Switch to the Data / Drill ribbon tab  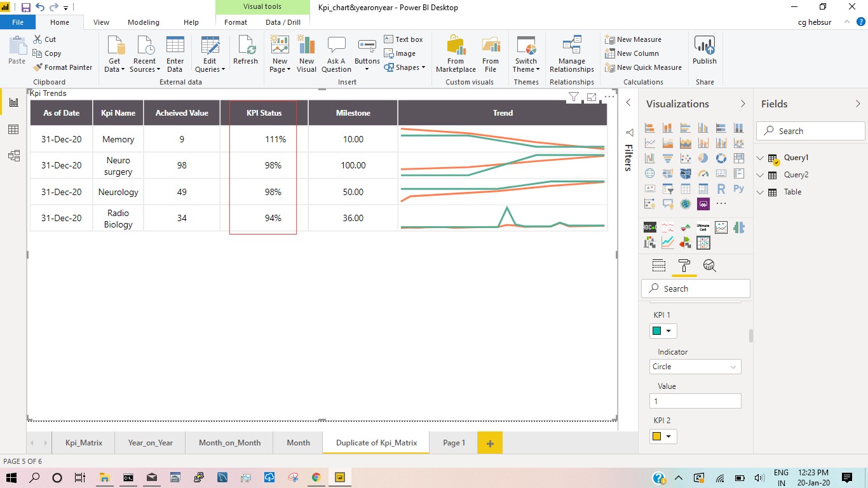click(283, 22)
